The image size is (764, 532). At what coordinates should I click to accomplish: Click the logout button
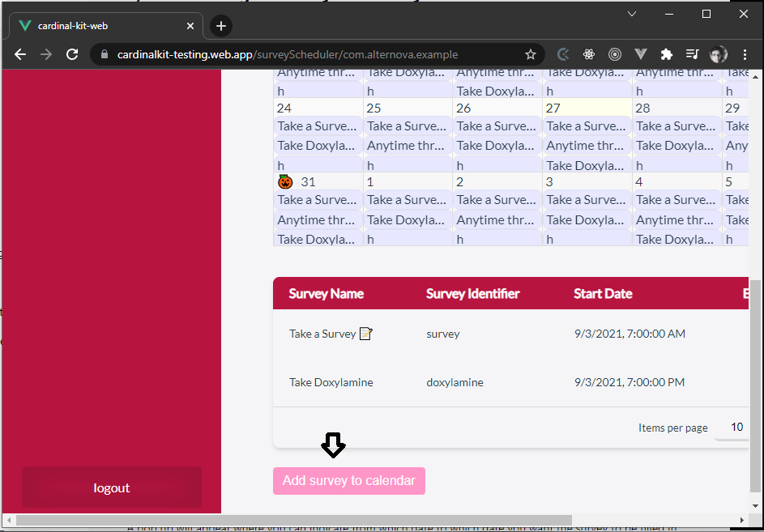click(x=112, y=487)
